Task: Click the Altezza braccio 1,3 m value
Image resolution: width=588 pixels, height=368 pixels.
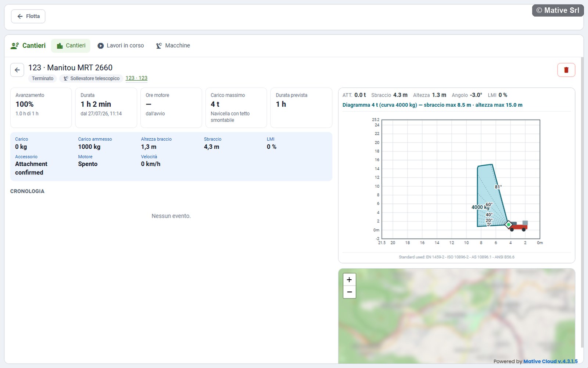Action: (x=148, y=147)
